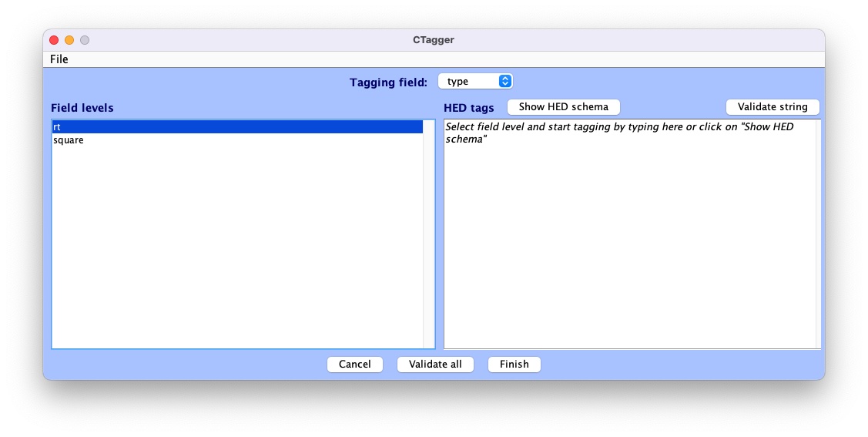Click the Field levels heading label
Viewport: 868px width, 437px height.
tap(82, 108)
